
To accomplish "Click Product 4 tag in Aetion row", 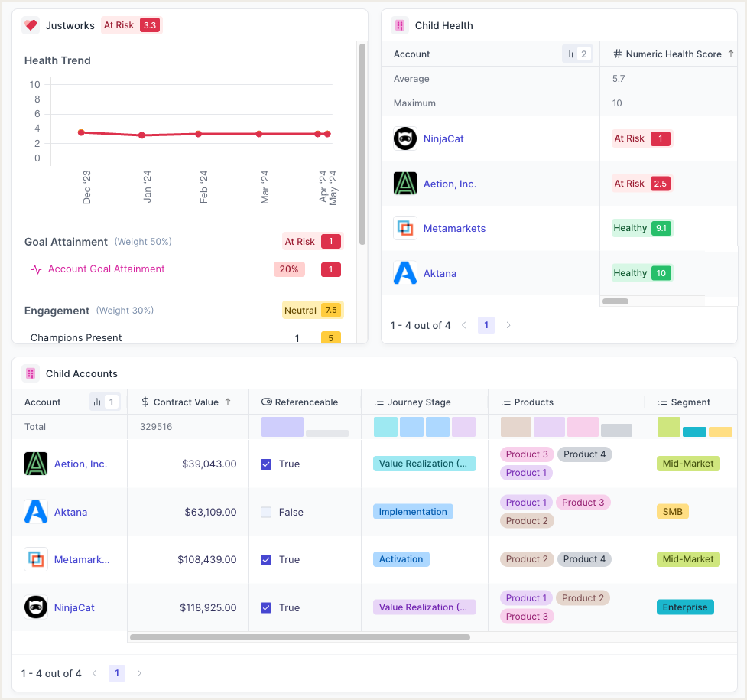I will click(x=585, y=454).
